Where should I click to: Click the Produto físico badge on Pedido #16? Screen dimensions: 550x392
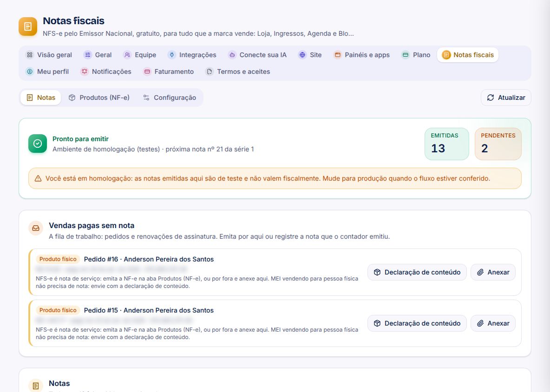58,259
